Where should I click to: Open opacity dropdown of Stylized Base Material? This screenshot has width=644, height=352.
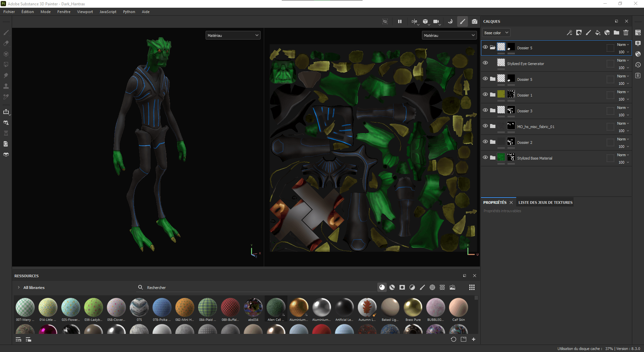(624, 162)
